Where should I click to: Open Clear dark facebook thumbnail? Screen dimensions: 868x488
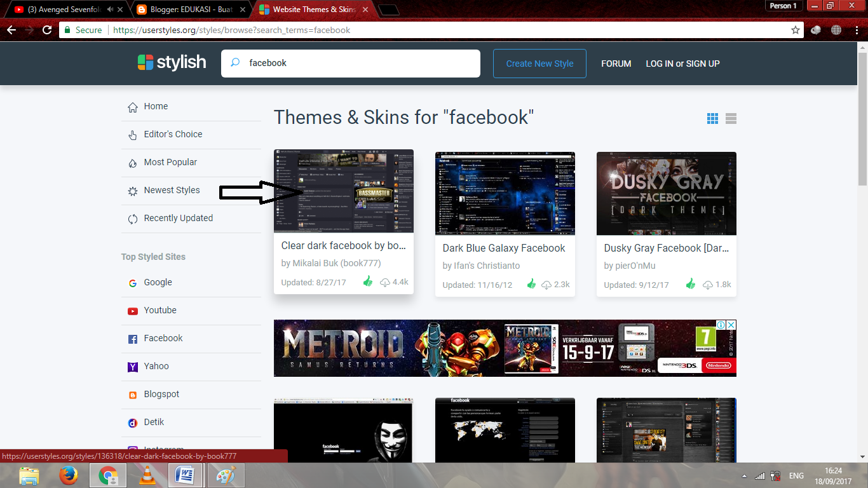(x=344, y=191)
